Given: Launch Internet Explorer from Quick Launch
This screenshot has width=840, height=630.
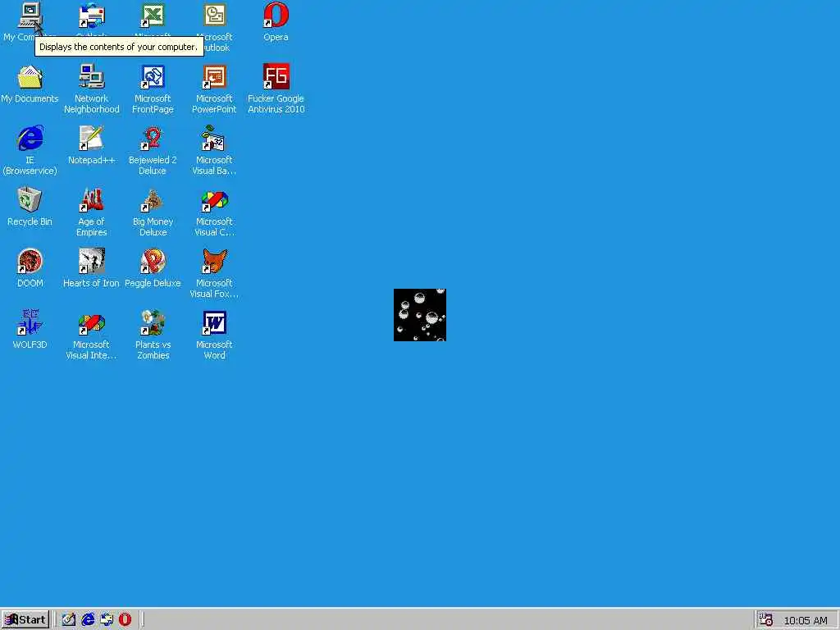Looking at the screenshot, I should click(x=88, y=620).
